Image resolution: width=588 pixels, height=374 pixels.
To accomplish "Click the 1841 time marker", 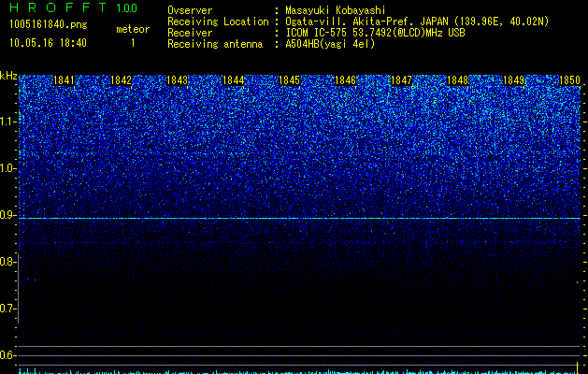I will (65, 80).
